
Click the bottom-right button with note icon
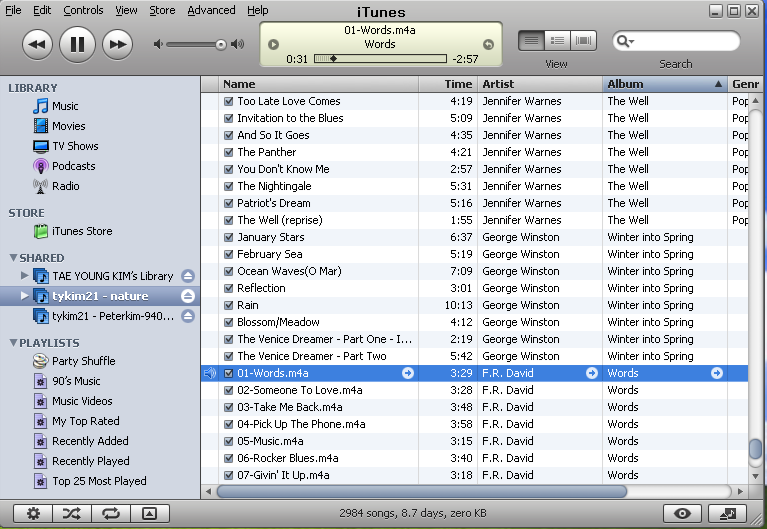click(727, 513)
